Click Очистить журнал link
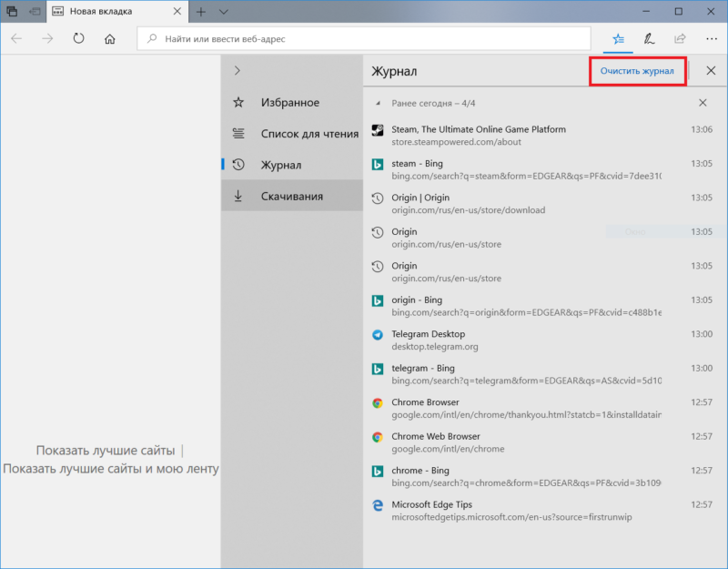Viewport: 728px width, 569px height. pyautogui.click(x=637, y=71)
